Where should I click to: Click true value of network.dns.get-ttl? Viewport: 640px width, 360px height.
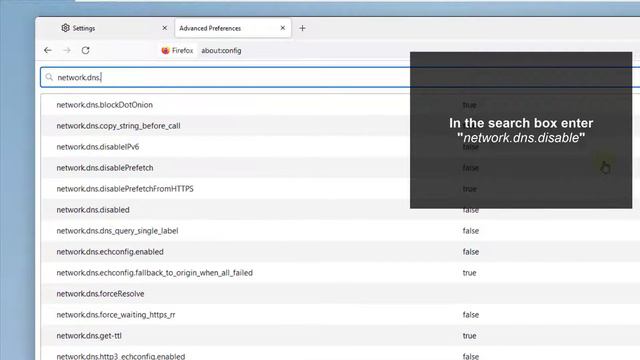[469, 336]
